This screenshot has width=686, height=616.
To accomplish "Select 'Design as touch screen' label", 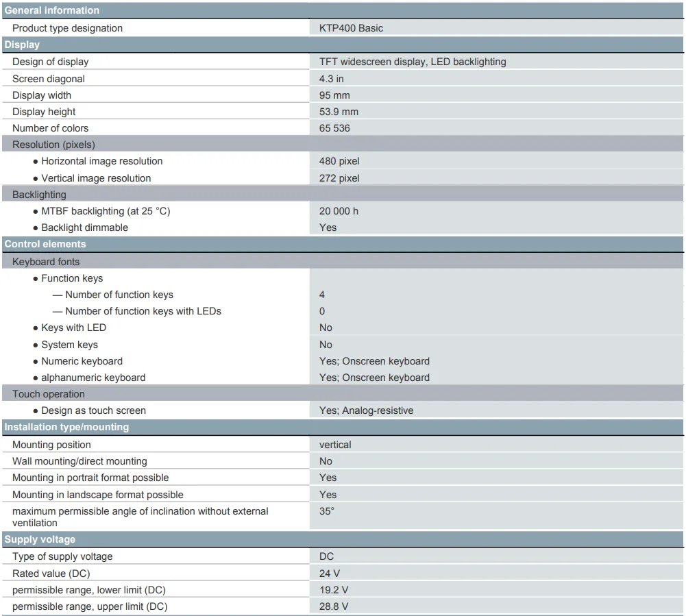I will [x=94, y=410].
